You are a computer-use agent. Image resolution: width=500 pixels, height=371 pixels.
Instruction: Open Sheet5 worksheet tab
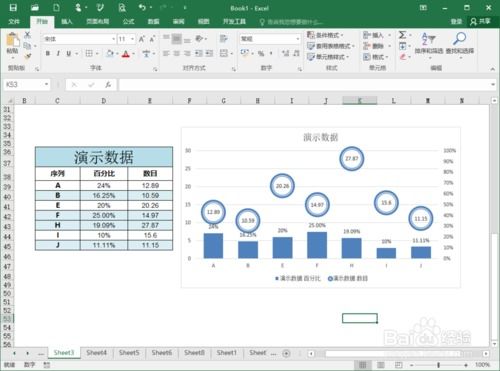pos(129,353)
